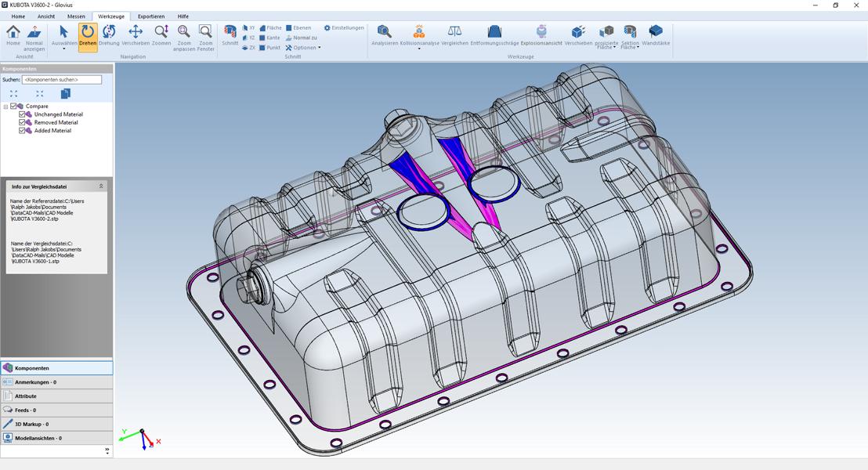Click the Ebenen planes button
This screenshot has height=470, width=868.
click(298, 27)
